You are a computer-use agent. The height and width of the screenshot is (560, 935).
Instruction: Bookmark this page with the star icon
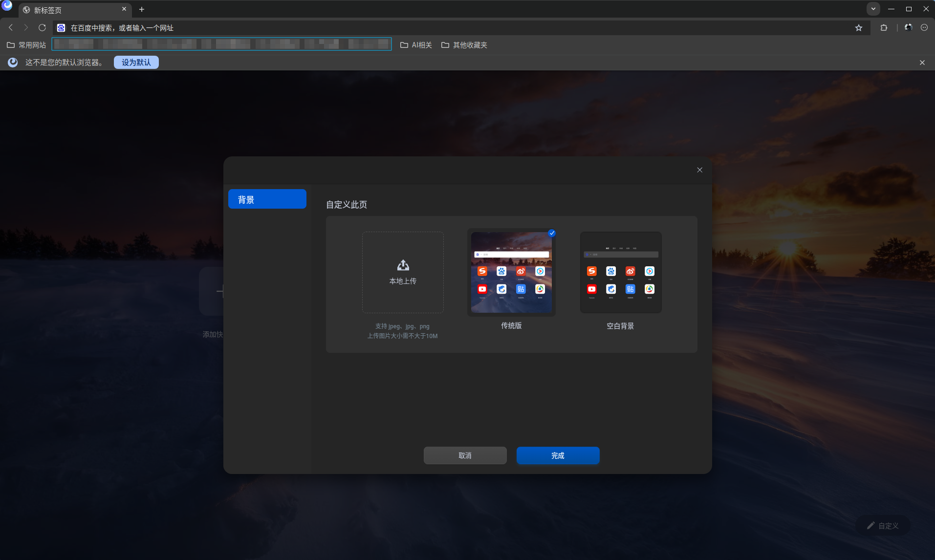click(859, 28)
